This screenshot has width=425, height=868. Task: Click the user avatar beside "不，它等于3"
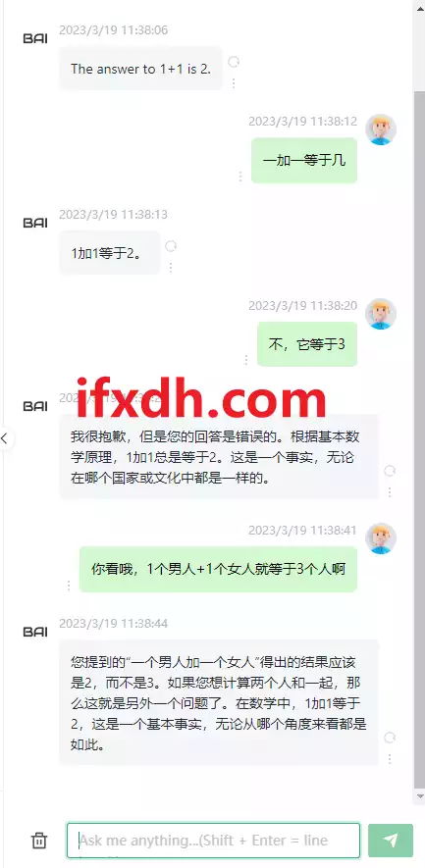381,314
